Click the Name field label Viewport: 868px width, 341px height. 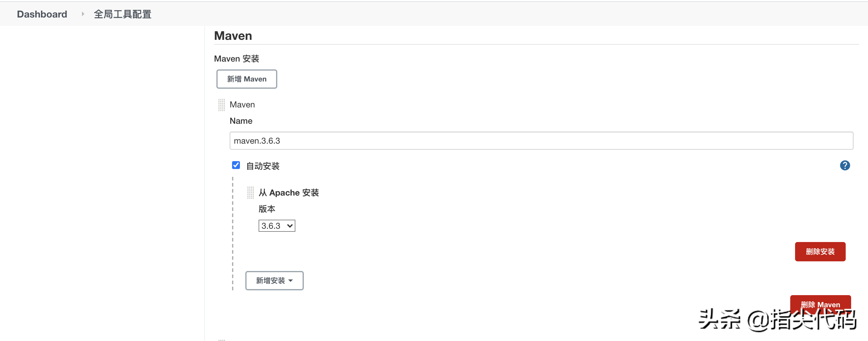[x=241, y=121]
